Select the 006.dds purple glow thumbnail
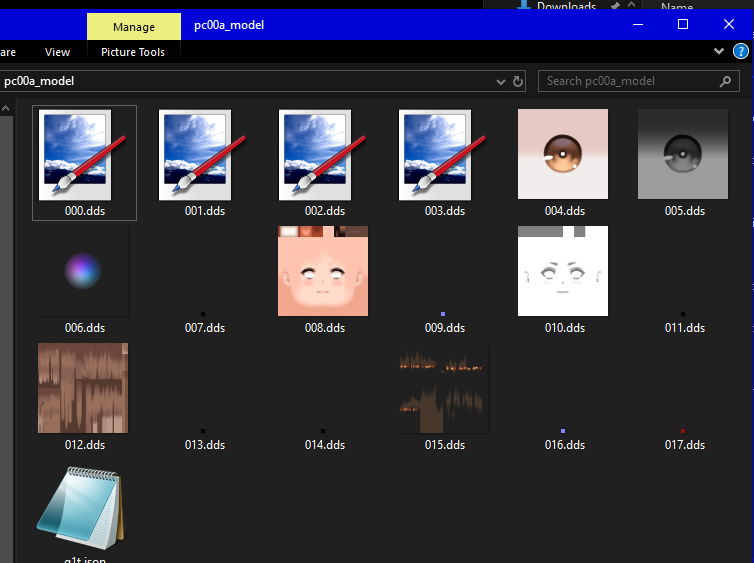The height and width of the screenshot is (563, 754). (83, 271)
